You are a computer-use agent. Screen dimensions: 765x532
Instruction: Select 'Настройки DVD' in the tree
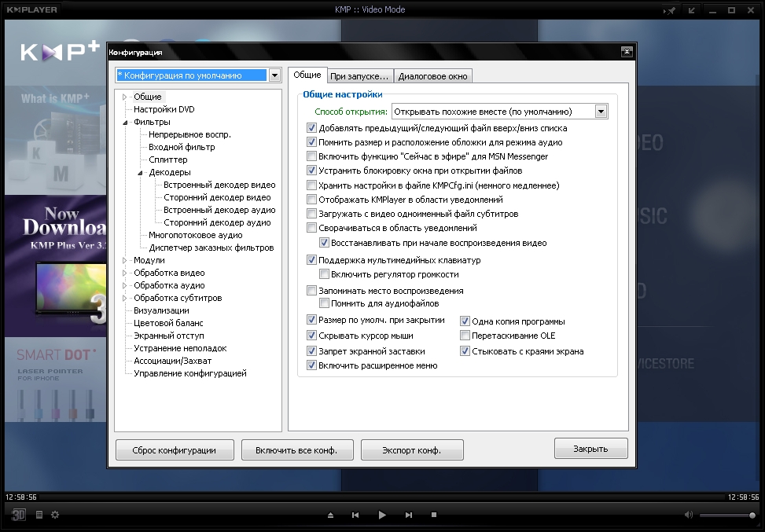point(164,109)
